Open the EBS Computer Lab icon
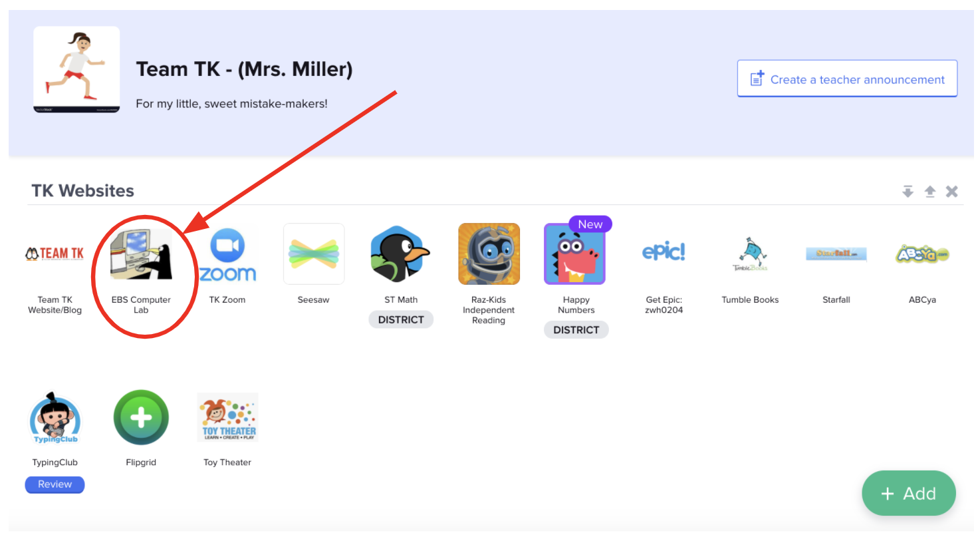 point(141,254)
